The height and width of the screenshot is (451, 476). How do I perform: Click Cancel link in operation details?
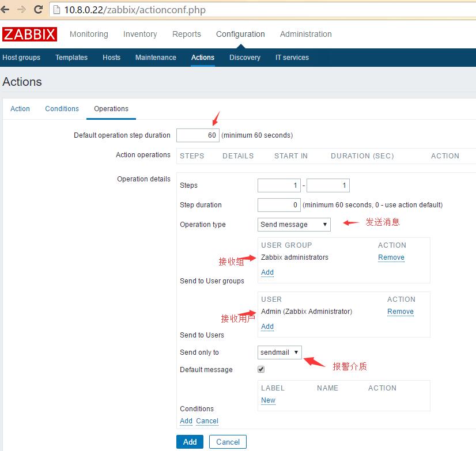click(207, 421)
